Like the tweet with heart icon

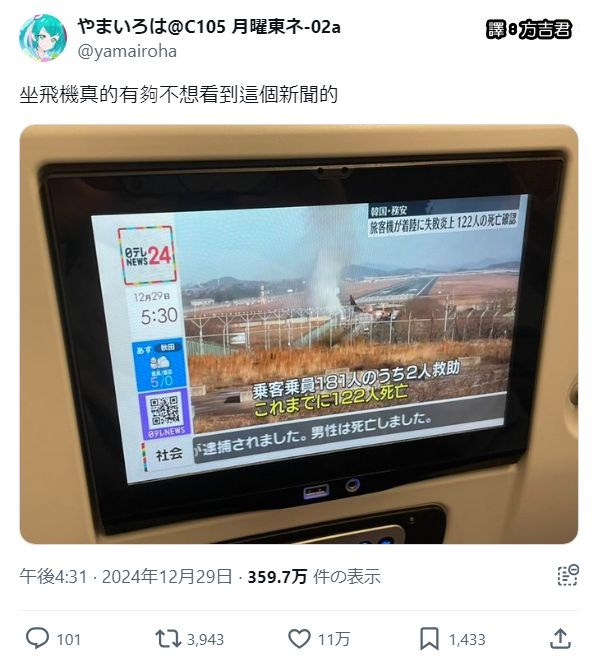[x=299, y=638]
